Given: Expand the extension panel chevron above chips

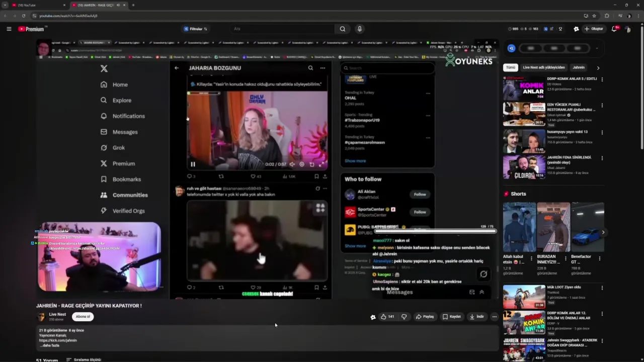Looking at the screenshot, I should 597,48.
